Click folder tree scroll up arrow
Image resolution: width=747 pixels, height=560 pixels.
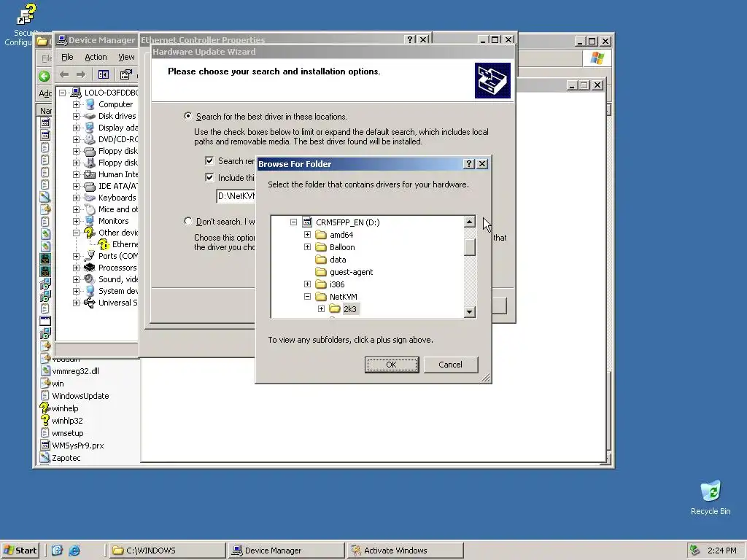pyautogui.click(x=470, y=222)
